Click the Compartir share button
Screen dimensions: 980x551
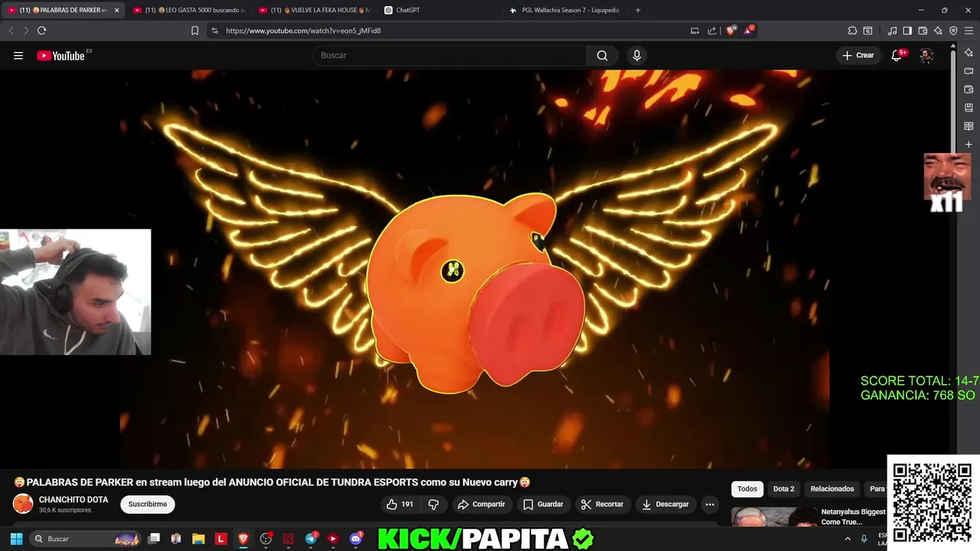click(481, 504)
